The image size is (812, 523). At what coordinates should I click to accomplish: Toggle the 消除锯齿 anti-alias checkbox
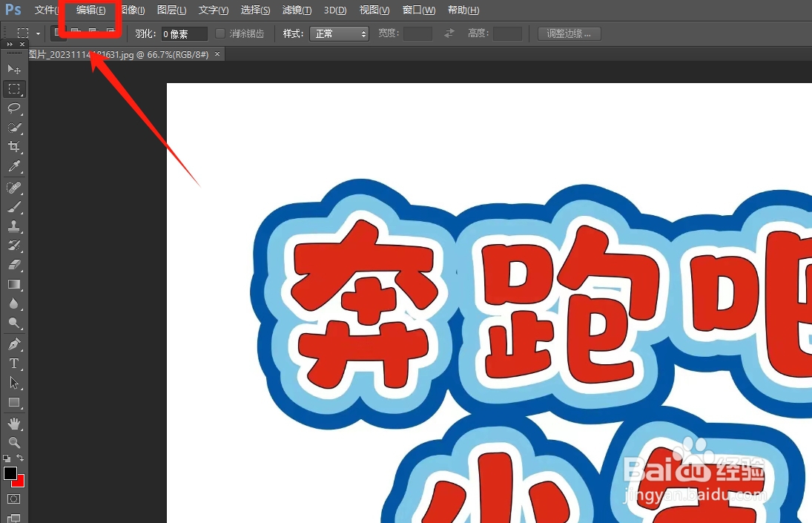point(220,33)
